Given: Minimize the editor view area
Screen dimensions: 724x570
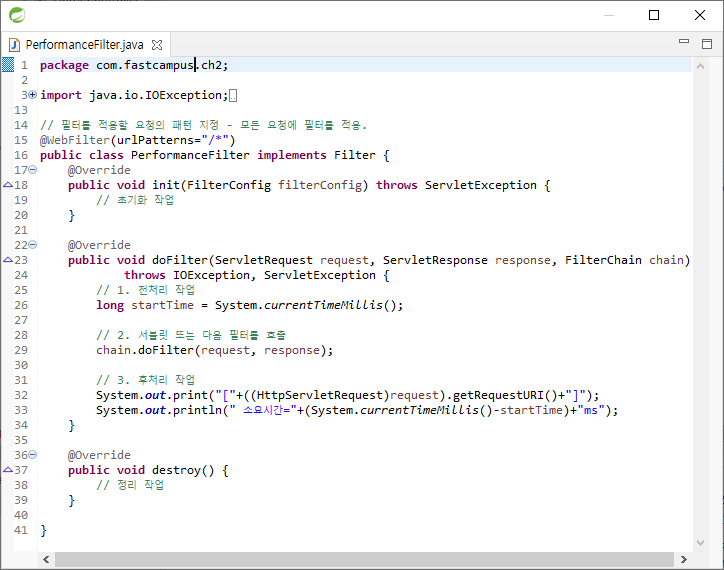Looking at the screenshot, I should point(684,42).
